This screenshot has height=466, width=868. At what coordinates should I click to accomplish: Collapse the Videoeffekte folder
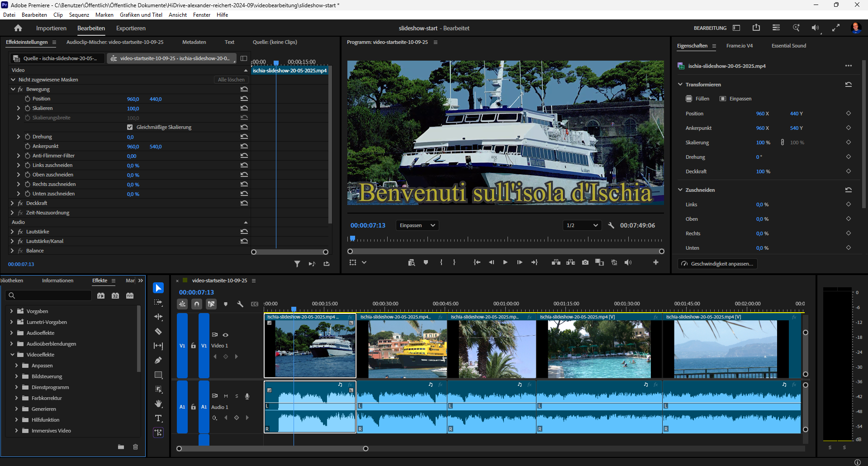[12, 355]
